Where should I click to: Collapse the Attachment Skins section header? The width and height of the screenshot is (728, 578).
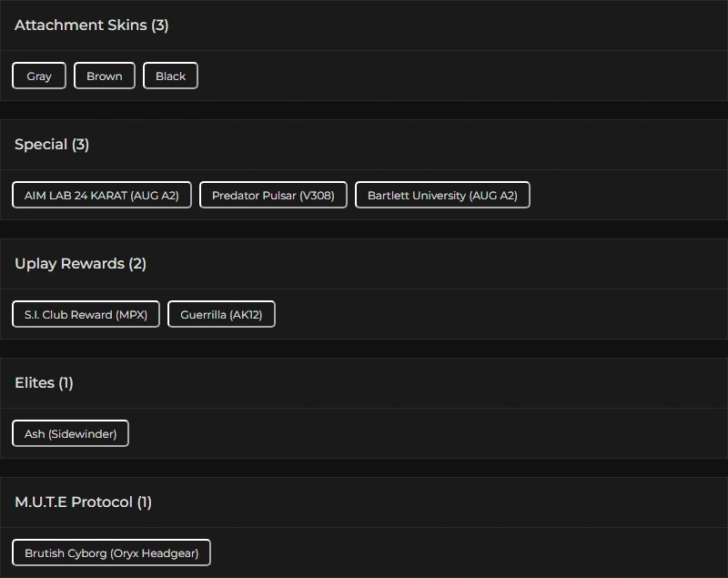coord(80,25)
